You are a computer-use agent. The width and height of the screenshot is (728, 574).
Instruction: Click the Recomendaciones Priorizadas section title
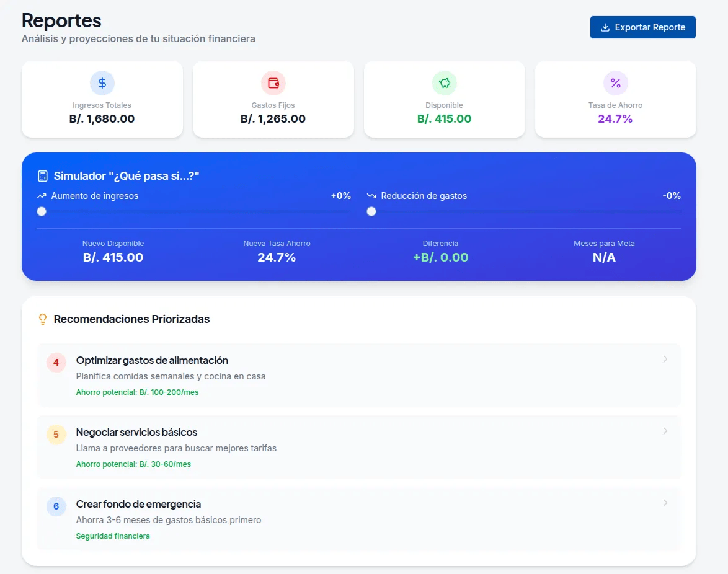pos(132,319)
